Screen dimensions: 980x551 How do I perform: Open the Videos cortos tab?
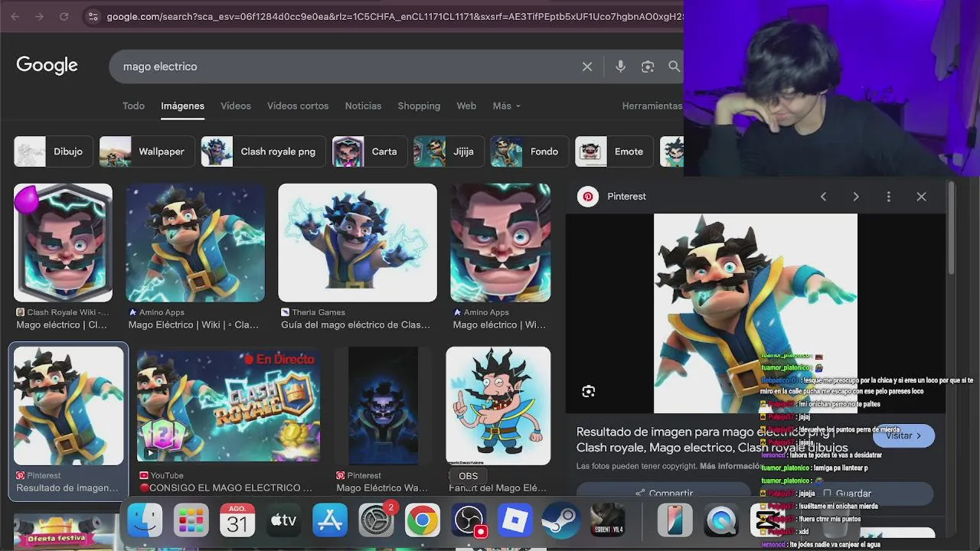[298, 106]
